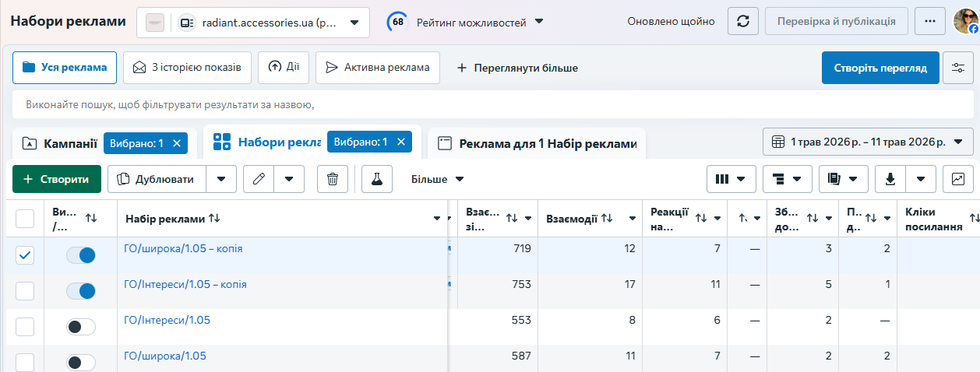Open the ГО/широка/1.05 ad set link
This screenshot has width=980, height=372.
(x=165, y=356)
